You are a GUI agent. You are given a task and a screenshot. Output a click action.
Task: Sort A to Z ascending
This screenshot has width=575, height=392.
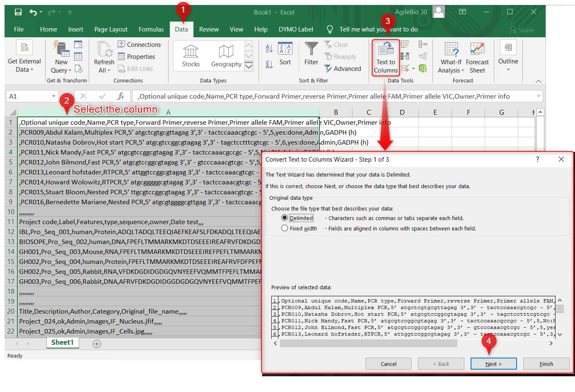(269, 48)
